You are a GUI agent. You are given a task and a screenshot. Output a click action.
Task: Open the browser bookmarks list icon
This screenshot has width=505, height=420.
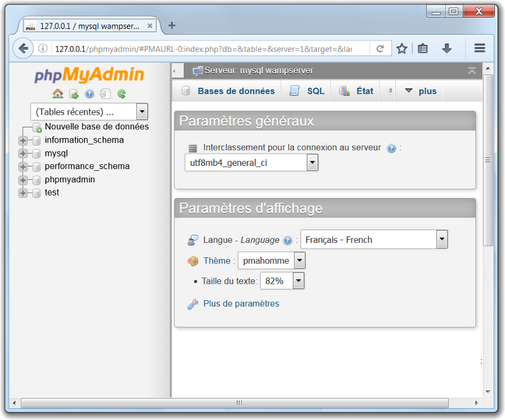pyautogui.click(x=422, y=49)
